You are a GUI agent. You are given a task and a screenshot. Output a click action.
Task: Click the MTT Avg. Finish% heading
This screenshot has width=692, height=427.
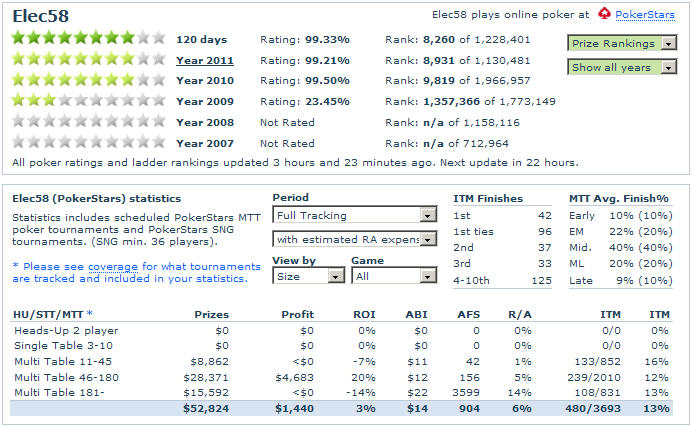(619, 199)
